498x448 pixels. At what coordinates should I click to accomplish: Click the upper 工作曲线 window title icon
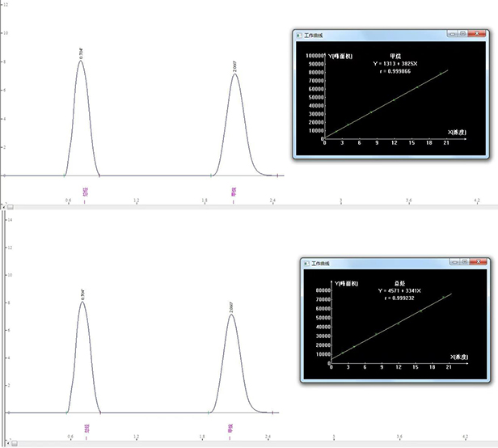[x=297, y=35]
